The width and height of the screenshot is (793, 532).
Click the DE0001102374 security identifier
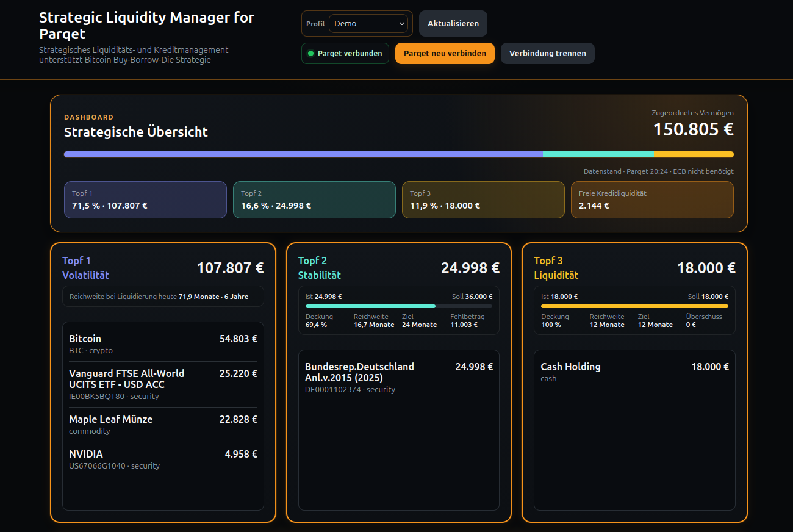333,389
